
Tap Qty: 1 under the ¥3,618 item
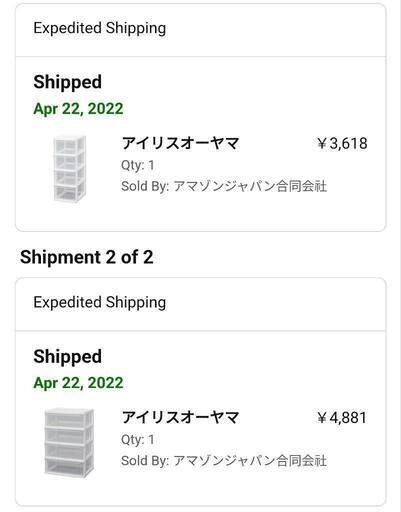[x=138, y=165]
